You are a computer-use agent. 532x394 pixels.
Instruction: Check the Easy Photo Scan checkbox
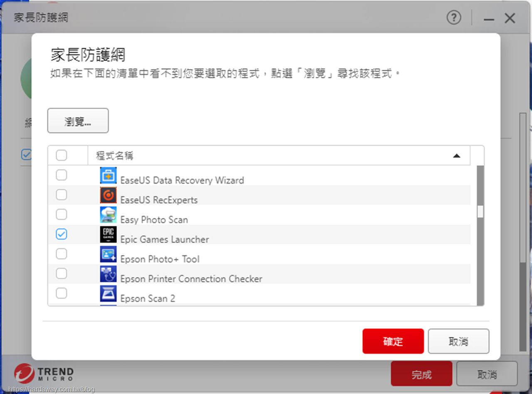tap(62, 214)
